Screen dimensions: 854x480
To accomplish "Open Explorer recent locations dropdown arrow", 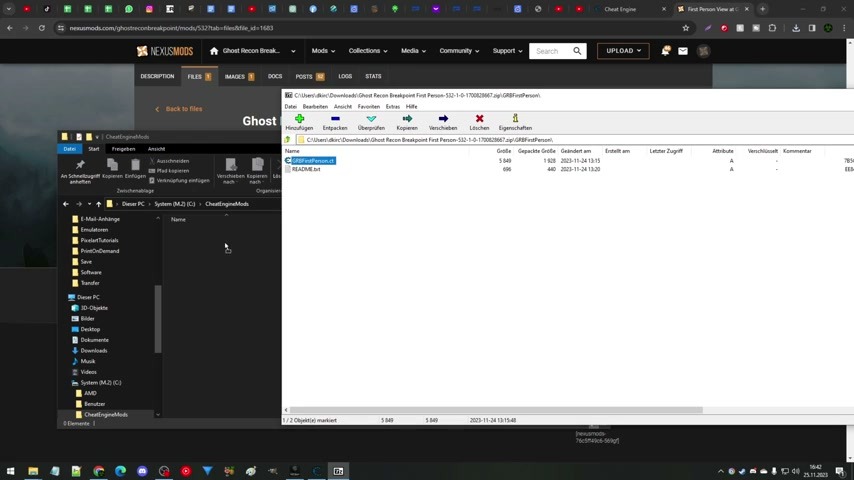I will coord(89,204).
